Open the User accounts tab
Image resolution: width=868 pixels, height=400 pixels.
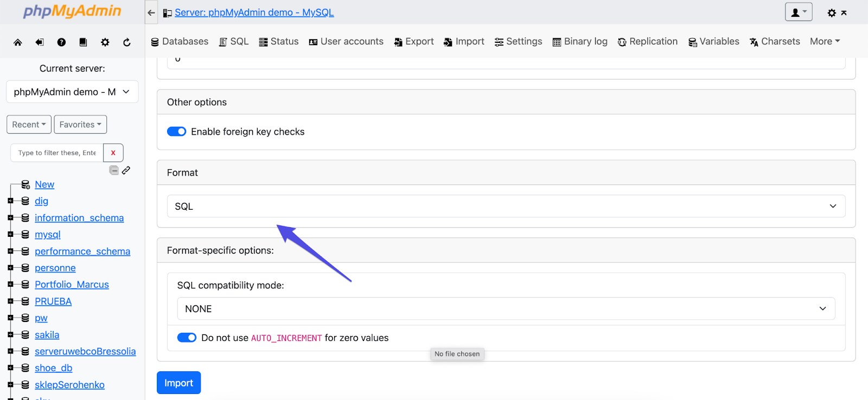point(346,41)
